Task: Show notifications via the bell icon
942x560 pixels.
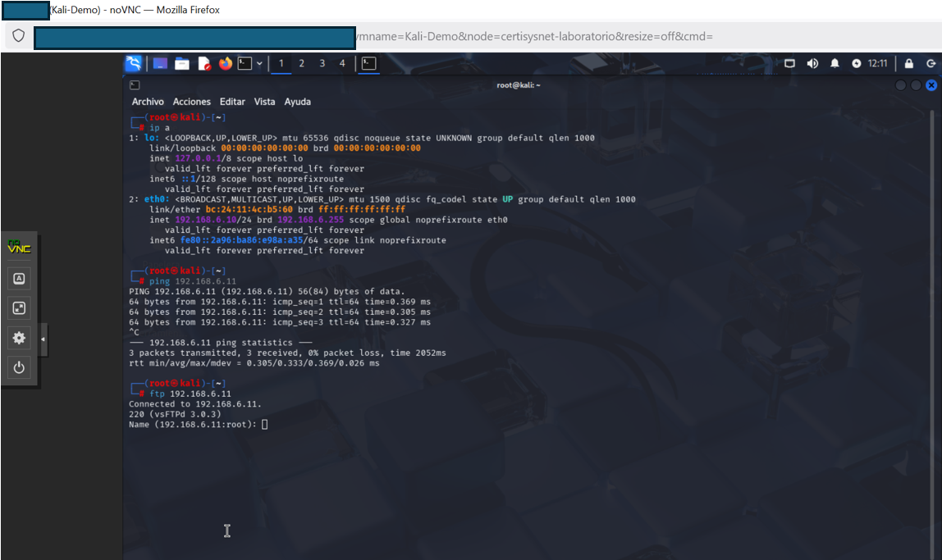Action: [835, 63]
